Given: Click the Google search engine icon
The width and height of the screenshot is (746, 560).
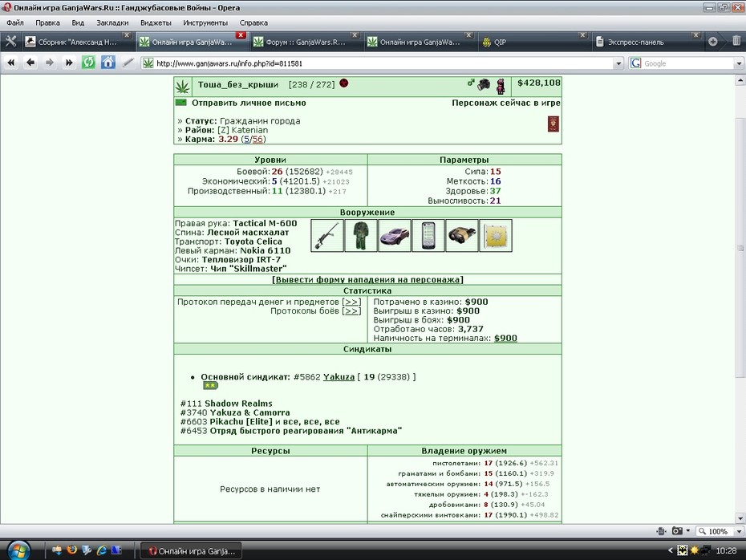Looking at the screenshot, I should click(x=635, y=63).
